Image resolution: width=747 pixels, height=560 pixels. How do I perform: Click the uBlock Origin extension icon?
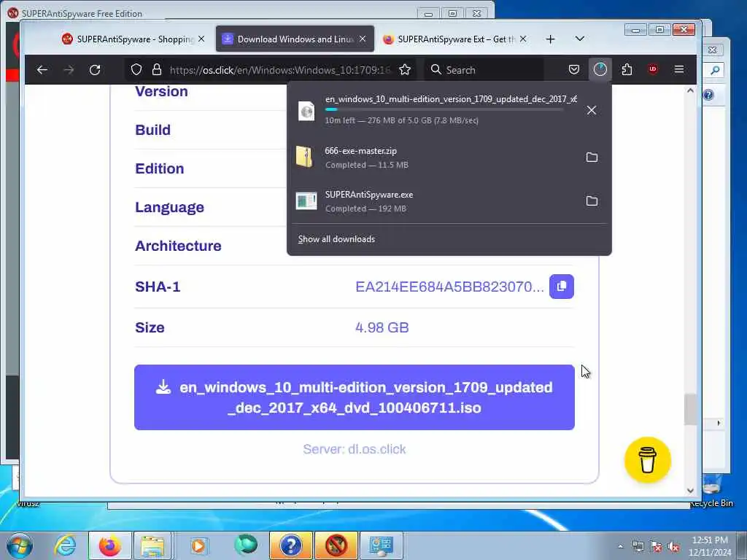[x=653, y=69]
